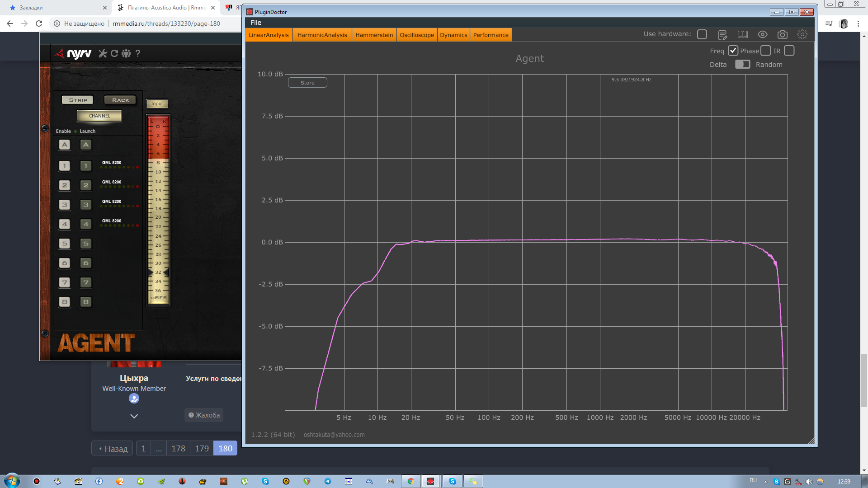This screenshot has height=488, width=868.
Task: Open the Chrome three-dot menu
Action: pos(858,23)
